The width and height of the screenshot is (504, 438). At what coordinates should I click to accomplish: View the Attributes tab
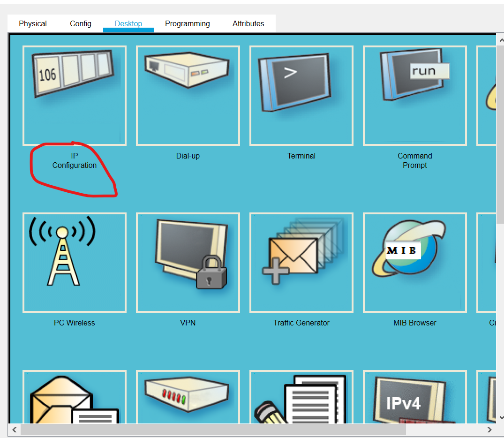248,23
